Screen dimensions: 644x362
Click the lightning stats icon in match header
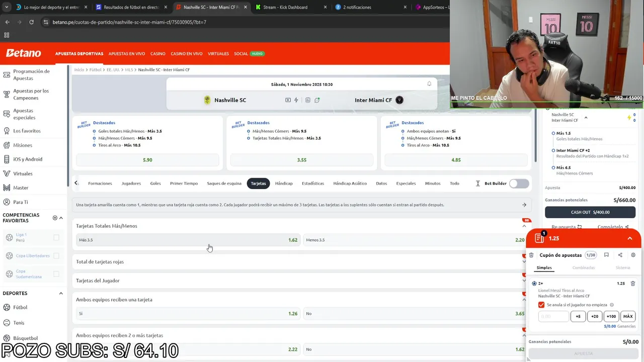[x=296, y=100]
